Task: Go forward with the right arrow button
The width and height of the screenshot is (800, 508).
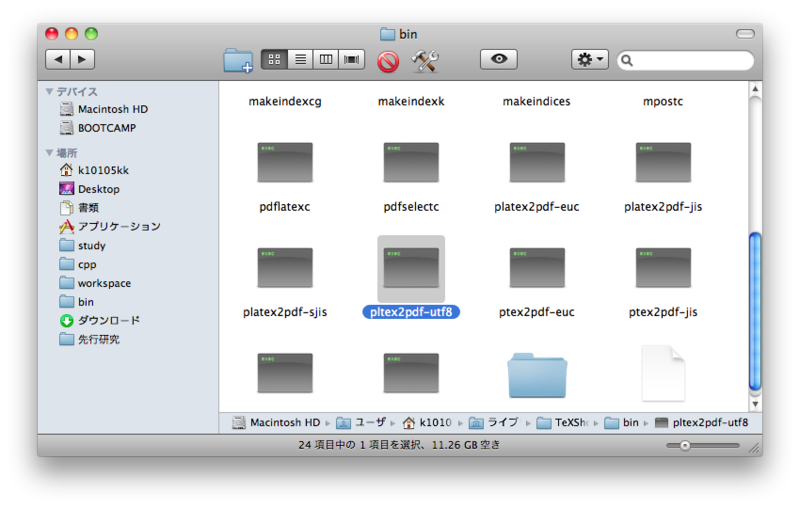Action: pos(82,59)
